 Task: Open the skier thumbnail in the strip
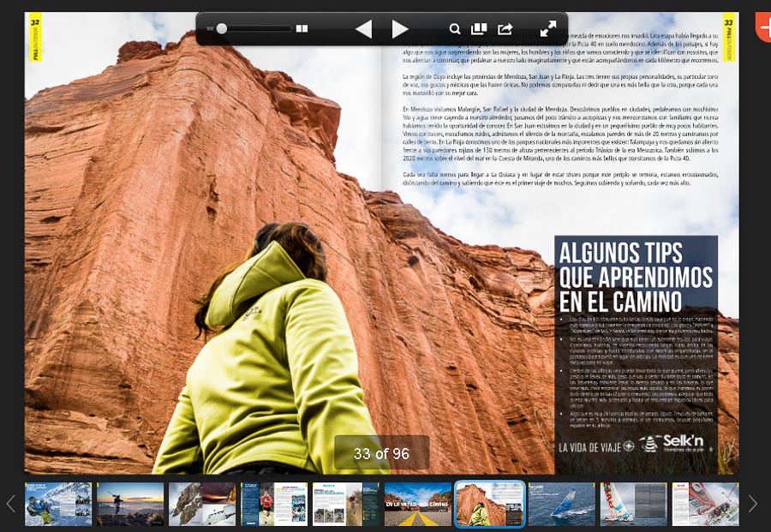point(58,504)
